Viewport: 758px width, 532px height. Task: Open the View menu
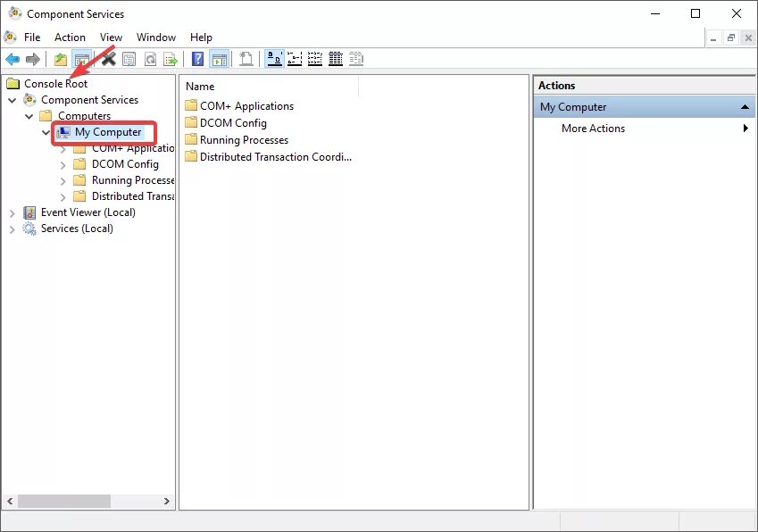(111, 37)
